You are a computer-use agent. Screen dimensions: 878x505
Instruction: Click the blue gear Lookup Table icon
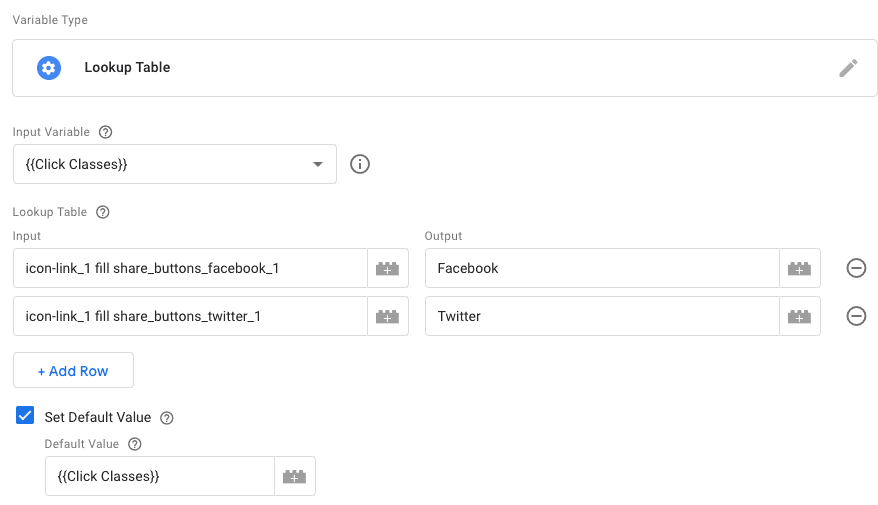tap(49, 68)
